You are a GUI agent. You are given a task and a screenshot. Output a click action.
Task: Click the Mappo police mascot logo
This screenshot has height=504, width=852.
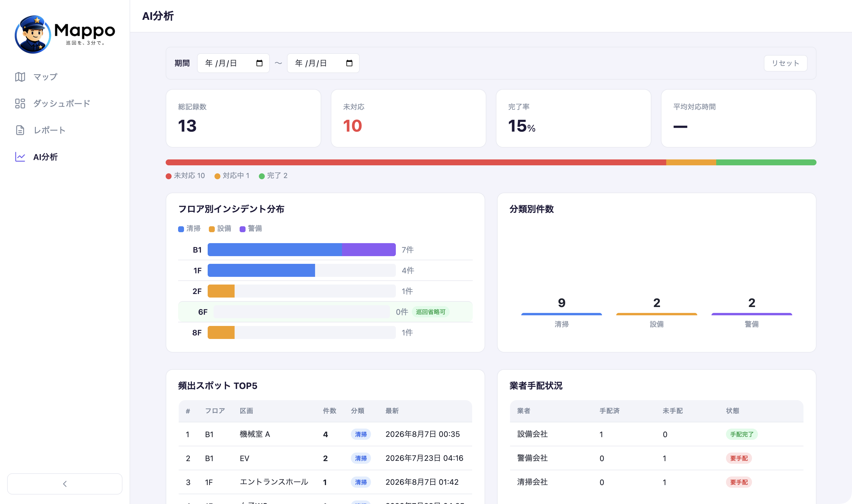pyautogui.click(x=33, y=34)
